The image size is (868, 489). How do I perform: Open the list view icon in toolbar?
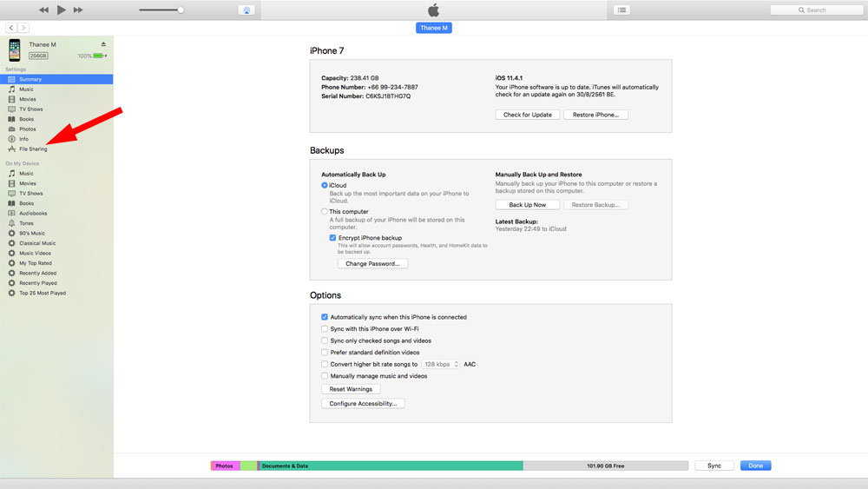pos(621,10)
